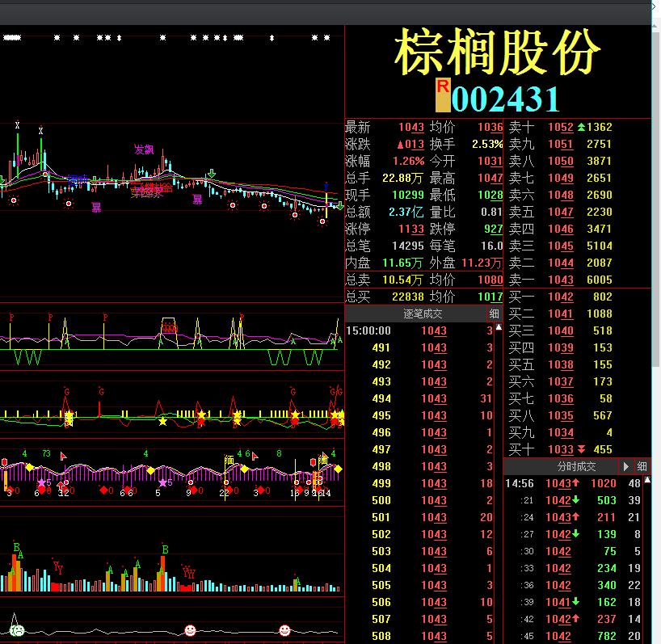This screenshot has height=644, width=661.
Task: Select tick trade row number 494
Action: 420,398
